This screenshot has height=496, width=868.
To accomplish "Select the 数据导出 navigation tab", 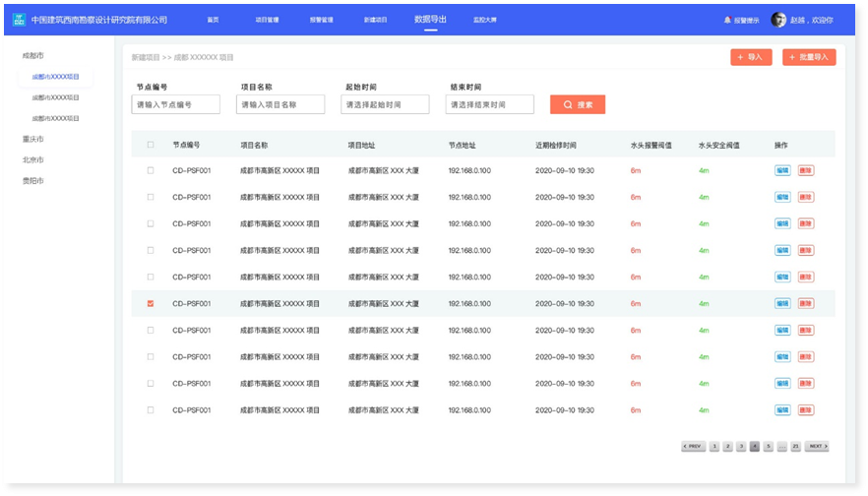I will click(x=430, y=20).
